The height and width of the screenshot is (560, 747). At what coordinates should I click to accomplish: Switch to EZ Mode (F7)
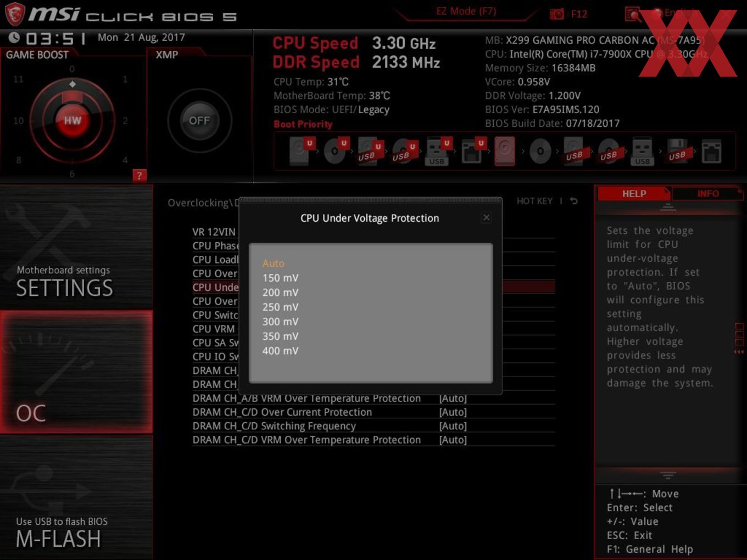466,11
